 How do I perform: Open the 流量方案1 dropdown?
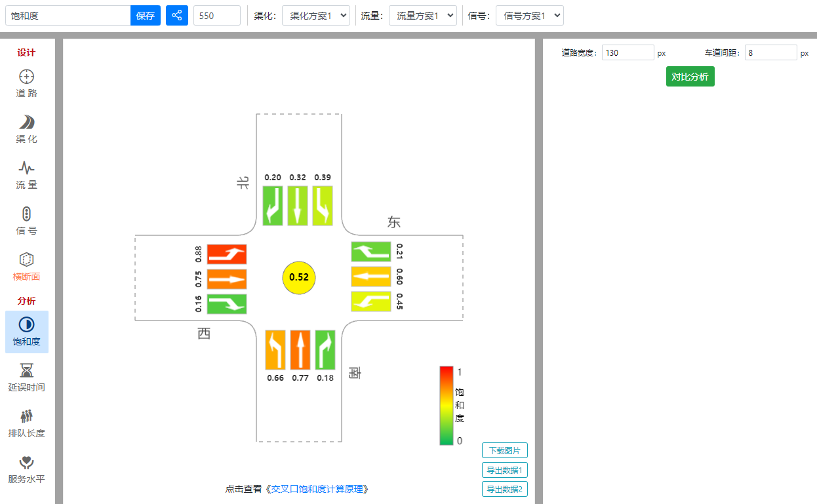(x=423, y=16)
